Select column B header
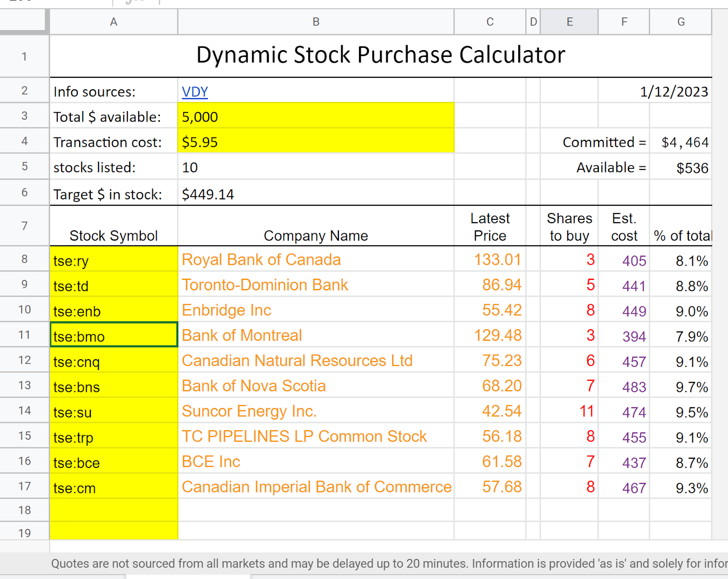 [x=316, y=22]
